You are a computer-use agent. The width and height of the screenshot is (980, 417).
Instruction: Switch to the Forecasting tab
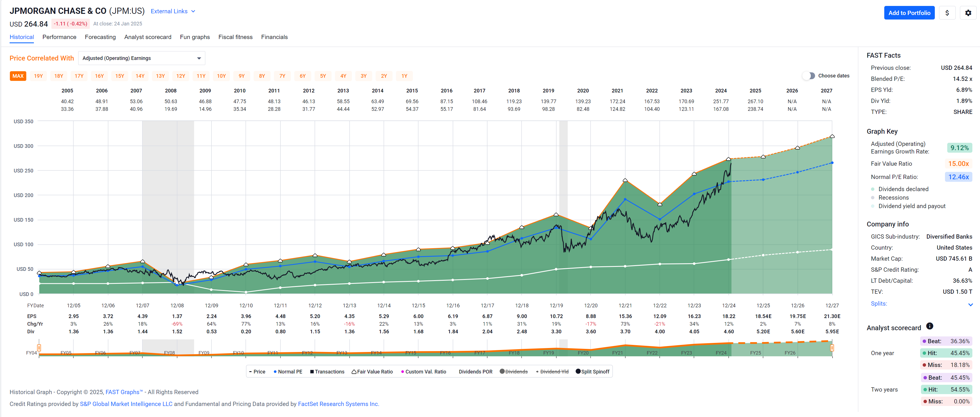(100, 37)
